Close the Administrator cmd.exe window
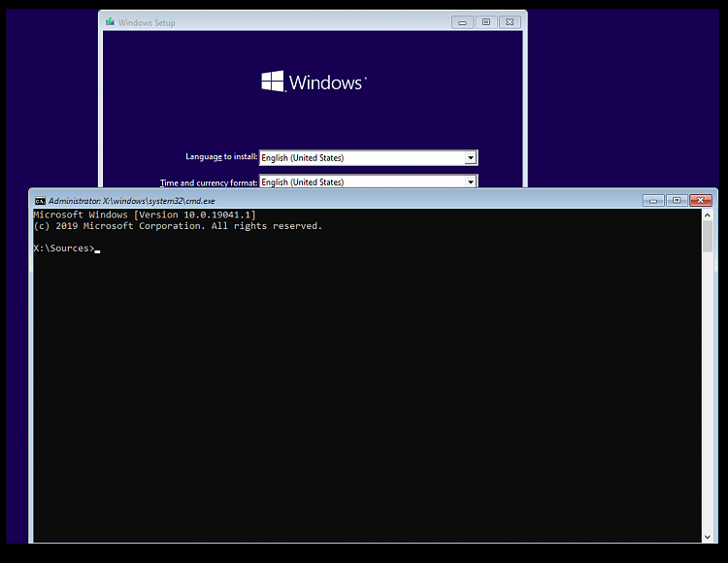The width and height of the screenshot is (728, 563). 701,201
